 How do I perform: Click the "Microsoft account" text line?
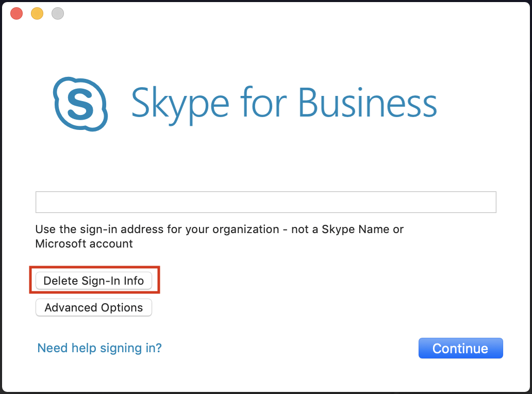pyautogui.click(x=84, y=243)
